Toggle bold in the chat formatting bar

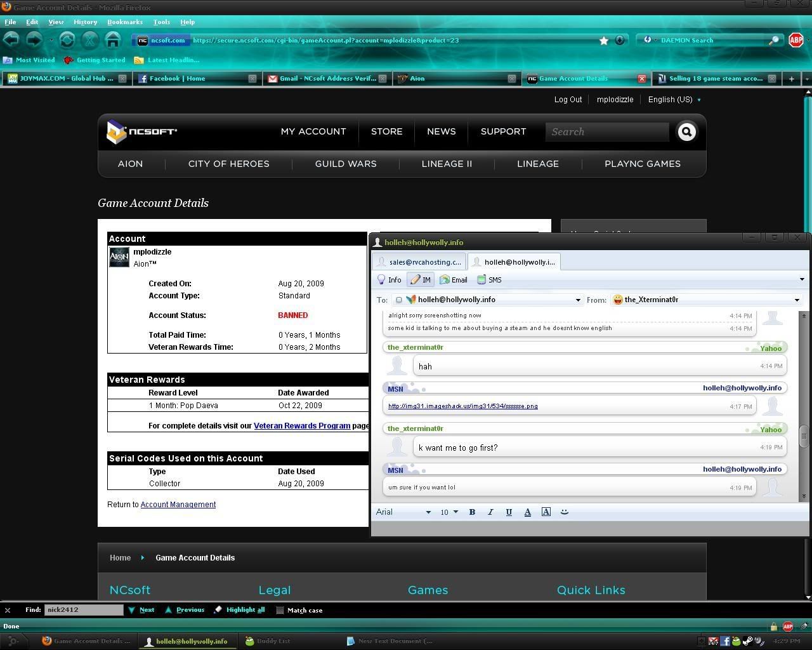(x=472, y=512)
